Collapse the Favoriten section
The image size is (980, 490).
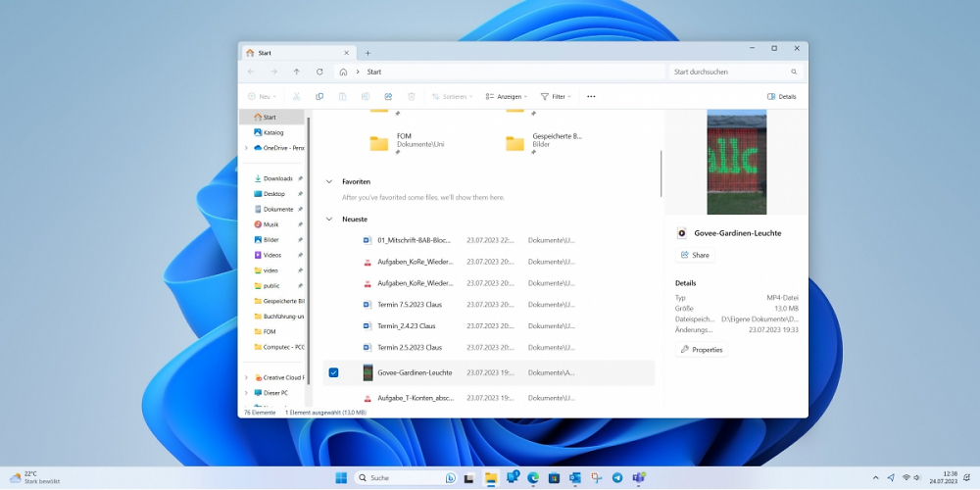[328, 182]
